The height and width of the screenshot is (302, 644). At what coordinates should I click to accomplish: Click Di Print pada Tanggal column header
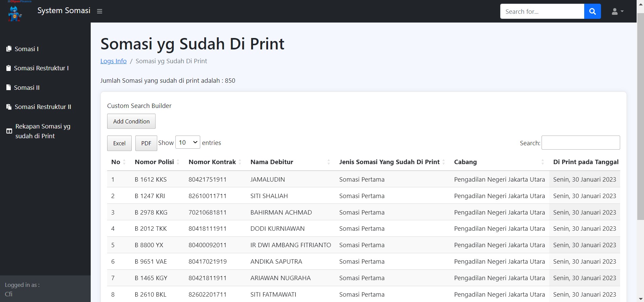click(x=586, y=162)
